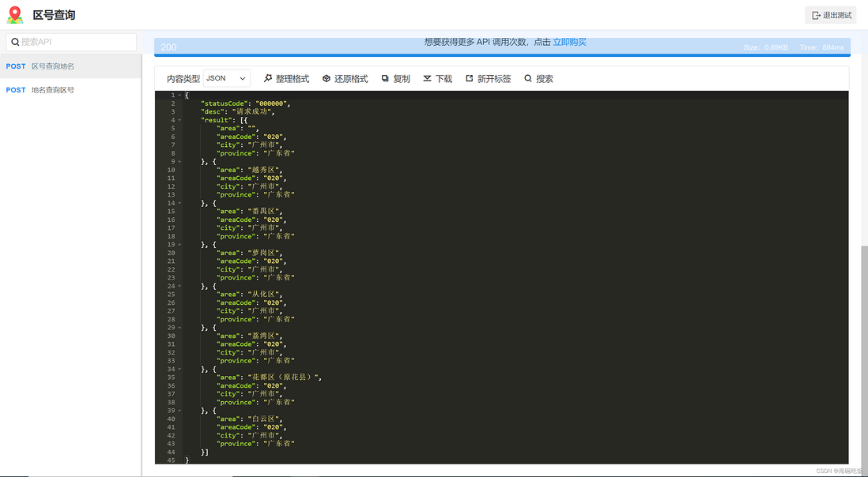Select the POST 地名查询区号 API item
This screenshot has width=868, height=477.
[70, 90]
